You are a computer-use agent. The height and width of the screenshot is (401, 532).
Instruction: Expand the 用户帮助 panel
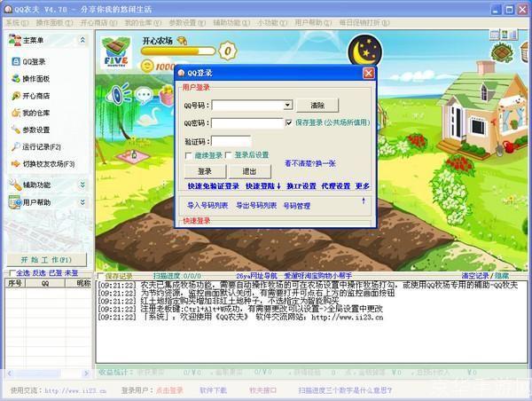pos(82,202)
